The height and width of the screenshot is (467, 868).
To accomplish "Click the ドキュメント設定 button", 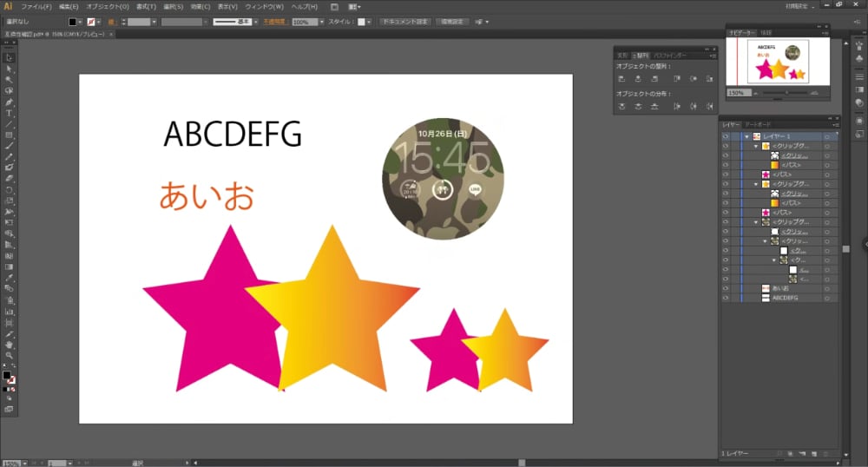I will pos(406,22).
